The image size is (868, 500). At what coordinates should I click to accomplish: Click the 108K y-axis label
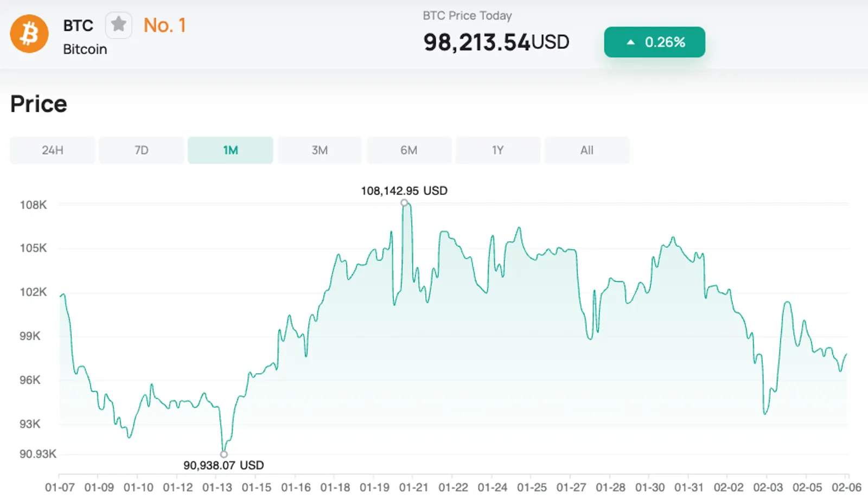point(33,205)
